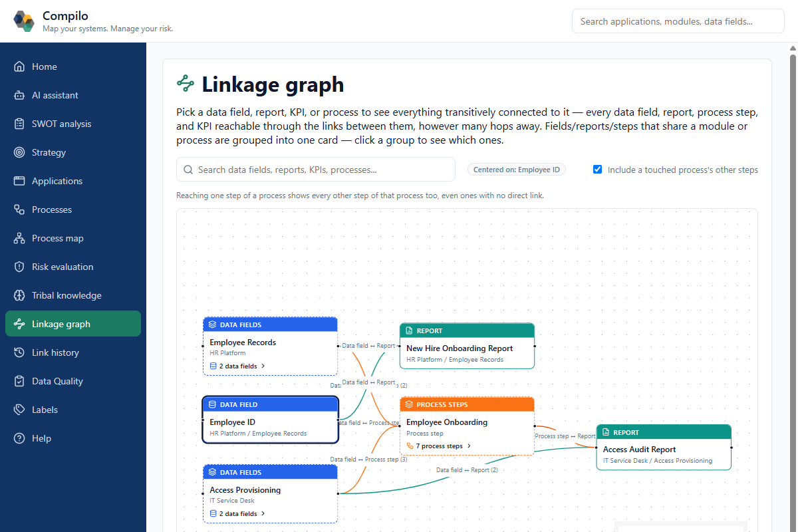Click the Help question mark icon
This screenshot has height=532, width=798.
(19, 438)
